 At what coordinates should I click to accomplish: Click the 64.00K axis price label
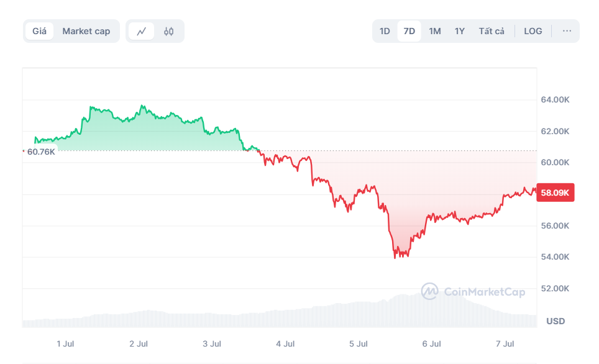pos(556,100)
